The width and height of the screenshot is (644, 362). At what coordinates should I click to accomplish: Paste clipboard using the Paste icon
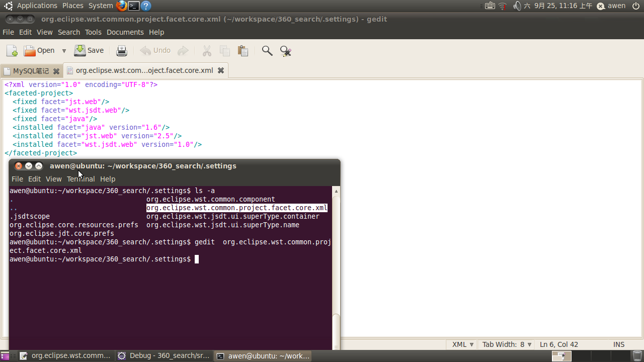[243, 51]
